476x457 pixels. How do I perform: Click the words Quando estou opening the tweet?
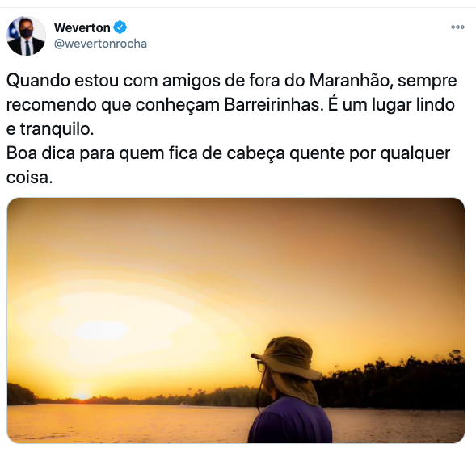pyautogui.click(x=62, y=81)
